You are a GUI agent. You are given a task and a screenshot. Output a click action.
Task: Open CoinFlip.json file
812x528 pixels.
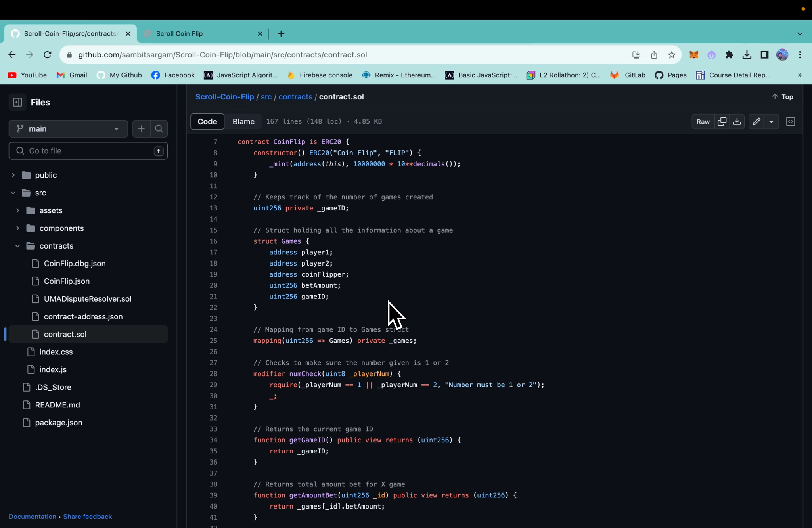click(67, 281)
